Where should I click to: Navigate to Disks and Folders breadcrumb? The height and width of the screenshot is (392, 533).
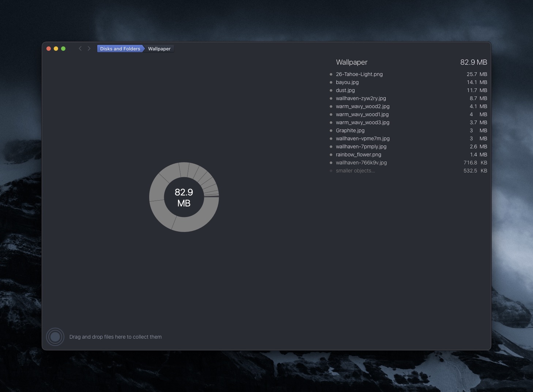(120, 48)
